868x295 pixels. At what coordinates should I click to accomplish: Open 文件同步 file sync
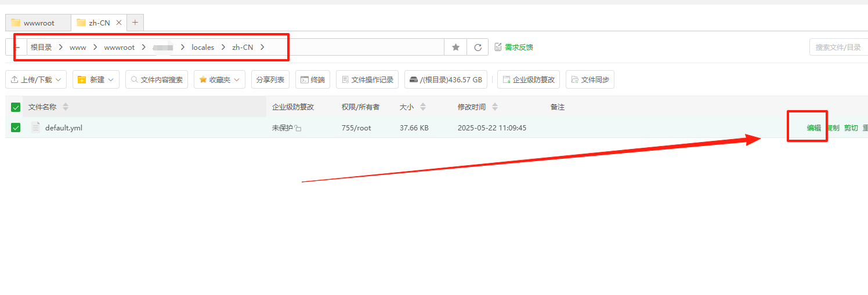[x=589, y=80]
